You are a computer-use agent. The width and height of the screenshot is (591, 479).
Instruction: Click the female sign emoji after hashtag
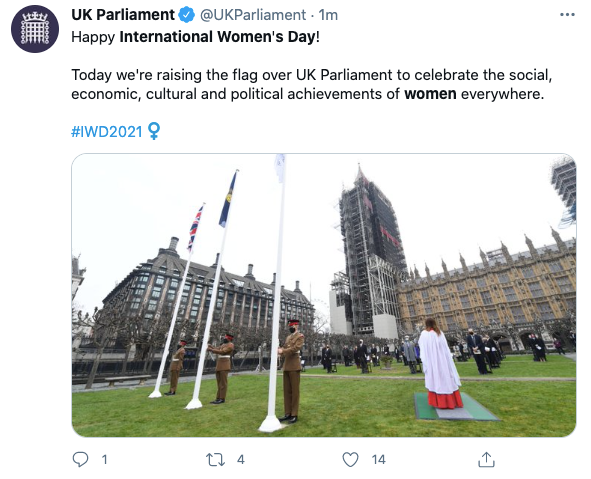[x=153, y=131]
